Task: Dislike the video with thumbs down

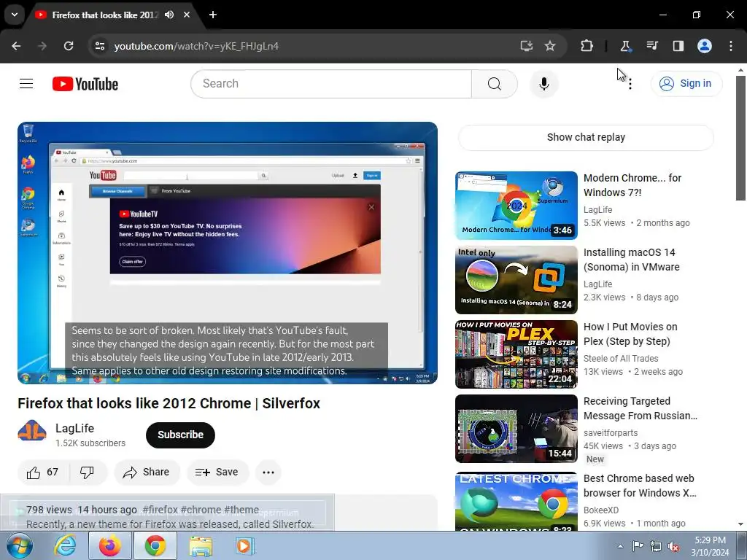Action: tap(88, 472)
